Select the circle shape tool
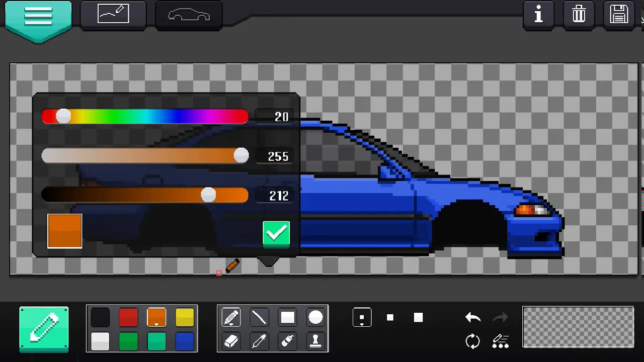 point(315,318)
